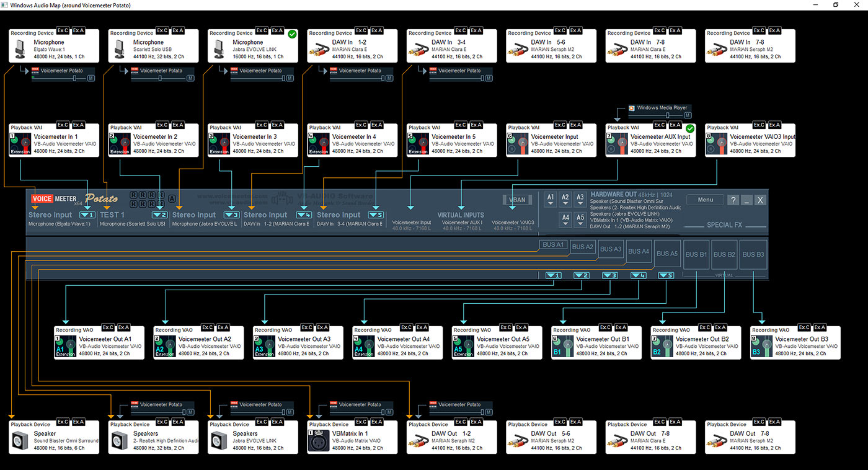The image size is (868, 470).
Task: Click the Realtek High Definition speakers icon
Action: [x=120, y=440]
